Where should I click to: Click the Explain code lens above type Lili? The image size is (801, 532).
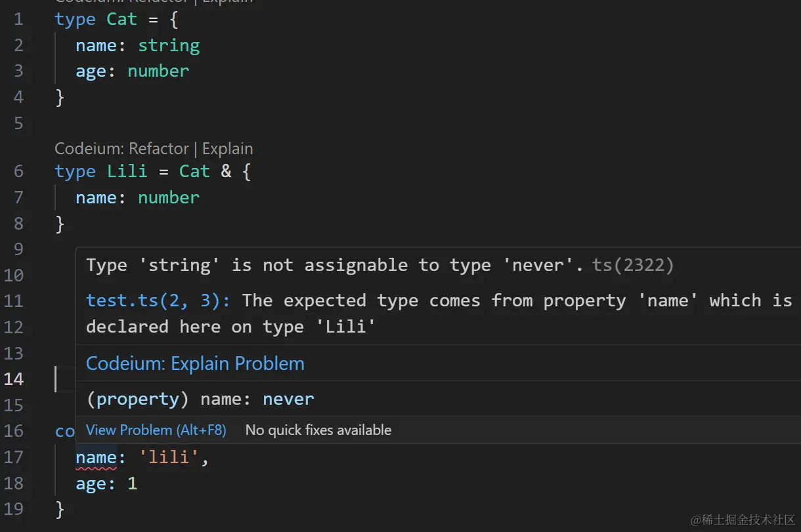pos(227,149)
